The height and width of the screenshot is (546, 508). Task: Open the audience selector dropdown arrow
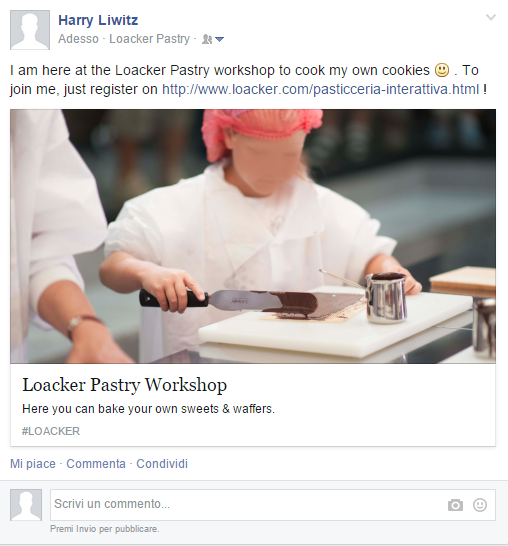pyautogui.click(x=219, y=40)
